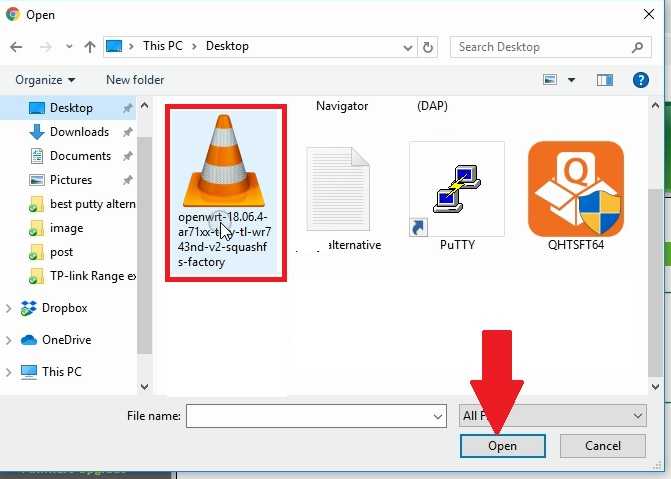Image resolution: width=671 pixels, height=479 pixels.
Task: Open the All Files type dropdown
Action: coord(552,416)
